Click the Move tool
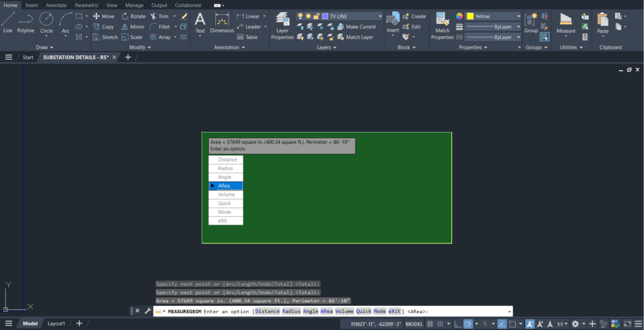644x330 pixels. point(104,16)
